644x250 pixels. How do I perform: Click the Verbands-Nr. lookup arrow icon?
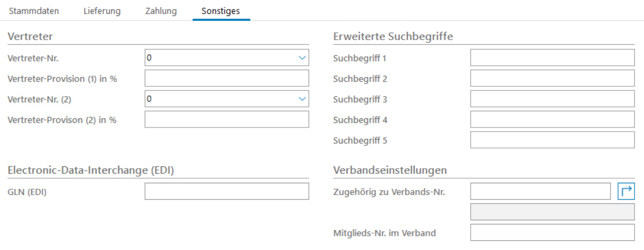coord(626,191)
